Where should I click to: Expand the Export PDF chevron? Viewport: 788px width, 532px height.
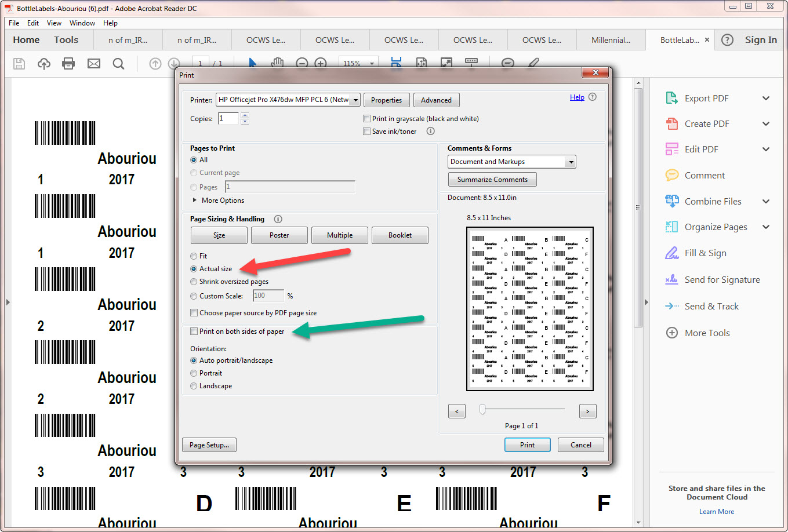[x=766, y=98]
